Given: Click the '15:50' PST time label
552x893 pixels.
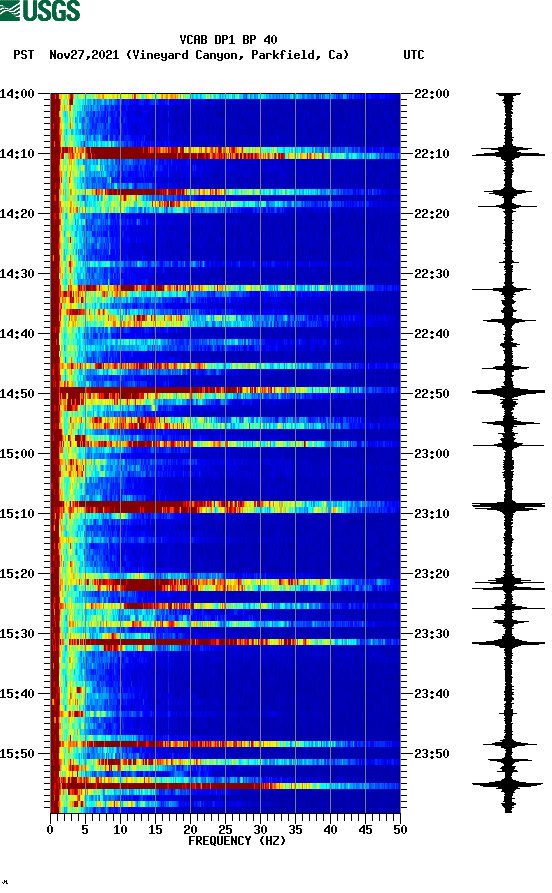Looking at the screenshot, I should (x=17, y=753).
